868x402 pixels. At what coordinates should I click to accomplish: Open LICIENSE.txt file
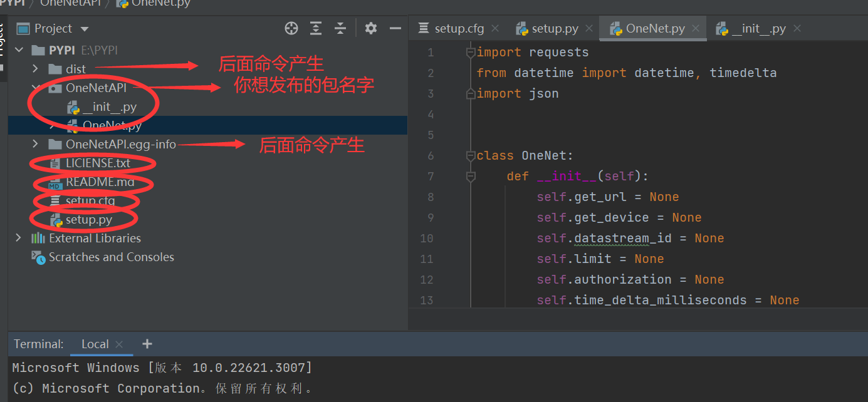point(98,163)
